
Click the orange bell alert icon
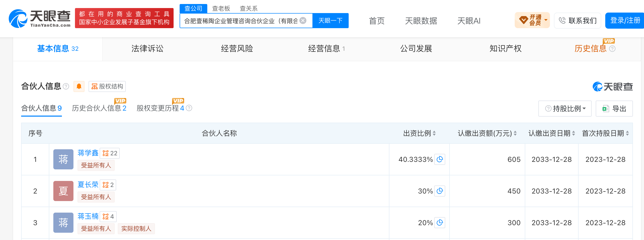click(x=79, y=86)
